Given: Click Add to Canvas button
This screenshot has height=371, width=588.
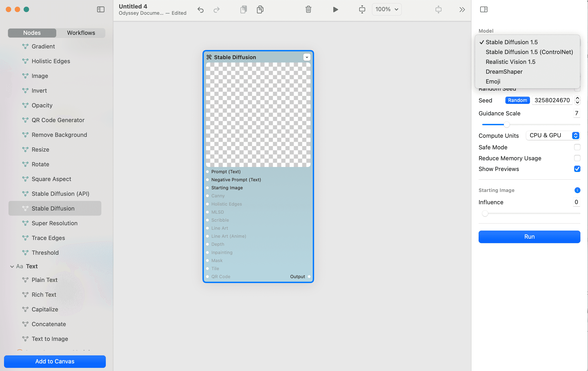Looking at the screenshot, I should [x=55, y=361].
